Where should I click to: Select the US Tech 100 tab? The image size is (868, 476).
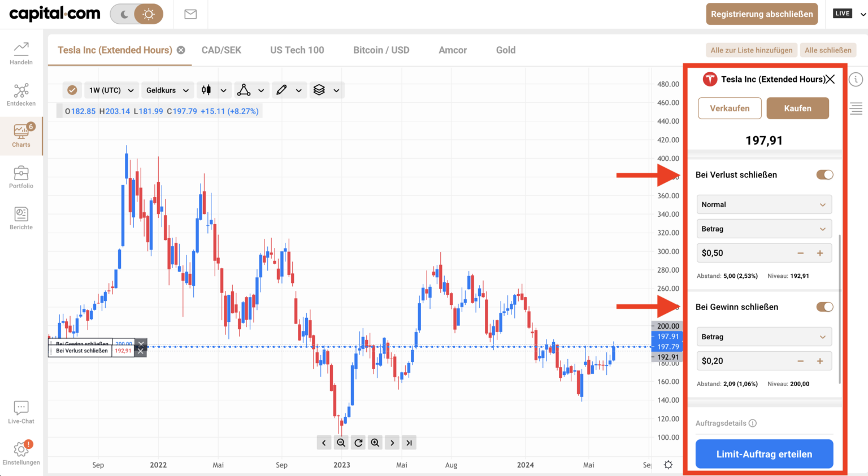coord(297,50)
